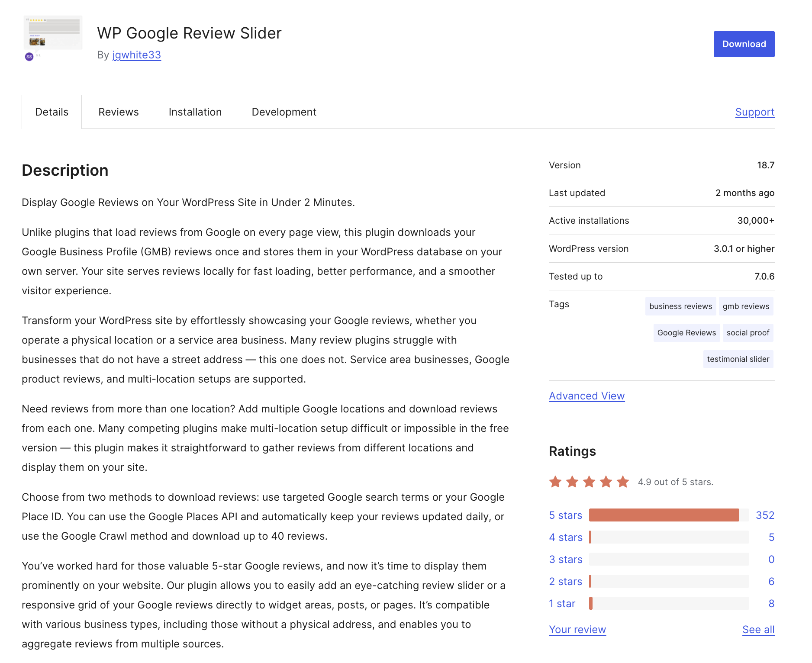Open author jgwhite33 profile link
812x663 pixels.
coord(136,55)
